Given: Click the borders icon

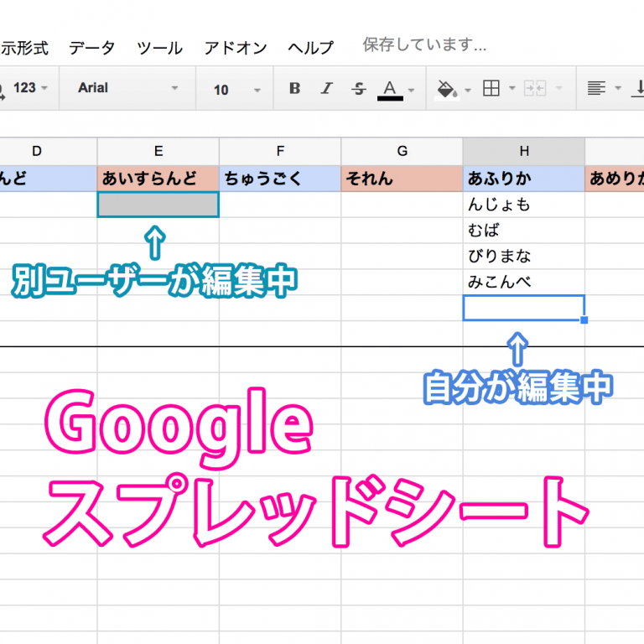Looking at the screenshot, I should pos(491,88).
